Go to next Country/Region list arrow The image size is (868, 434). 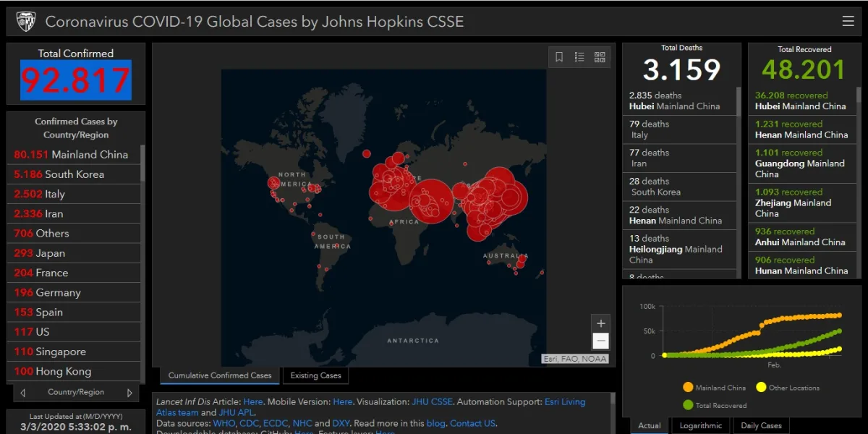[x=129, y=393]
